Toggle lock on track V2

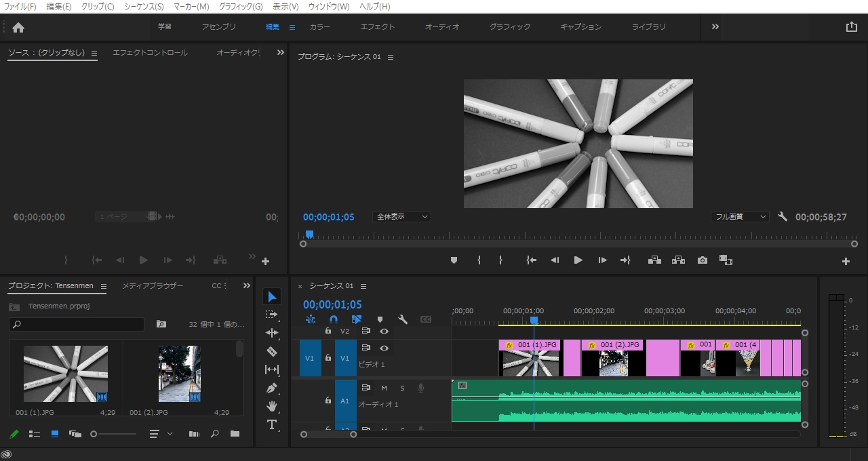[x=328, y=331]
